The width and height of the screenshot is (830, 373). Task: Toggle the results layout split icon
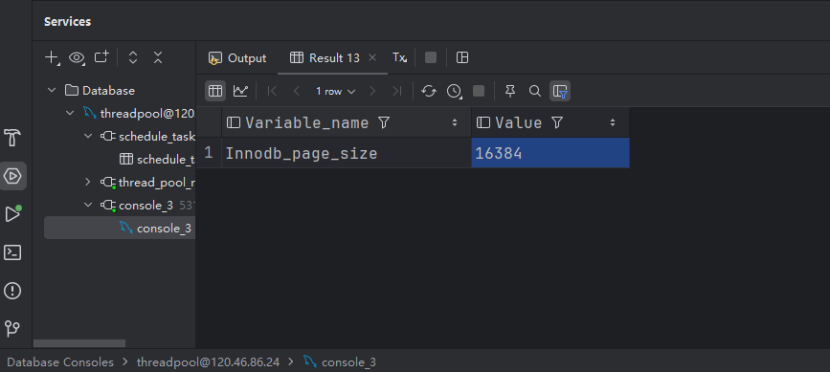coord(462,58)
